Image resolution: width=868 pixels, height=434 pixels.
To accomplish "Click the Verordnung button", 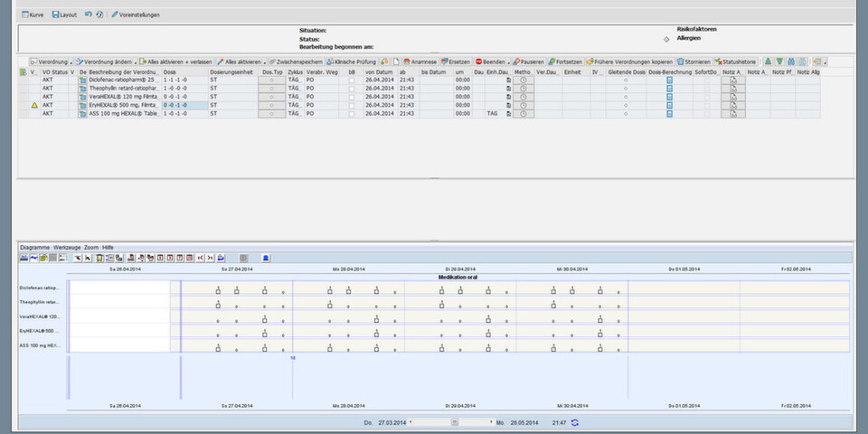I will [x=49, y=62].
